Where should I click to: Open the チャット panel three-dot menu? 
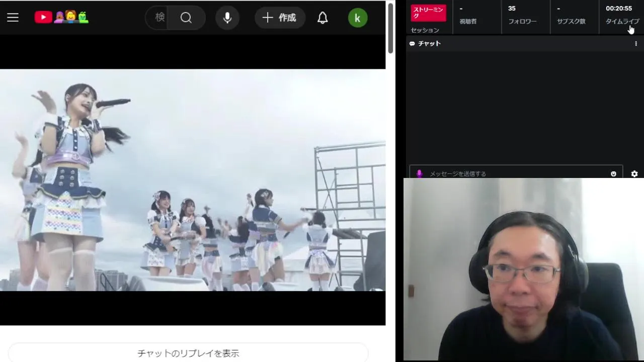point(636,44)
